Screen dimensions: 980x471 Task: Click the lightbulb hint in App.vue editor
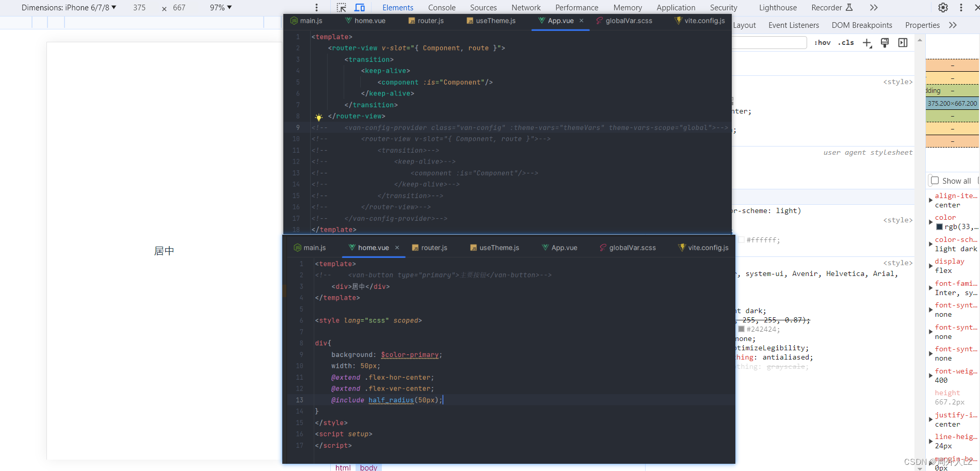319,117
